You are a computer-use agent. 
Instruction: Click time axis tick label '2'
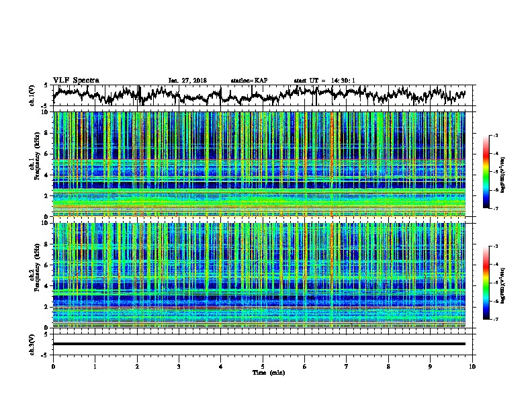[x=137, y=367]
